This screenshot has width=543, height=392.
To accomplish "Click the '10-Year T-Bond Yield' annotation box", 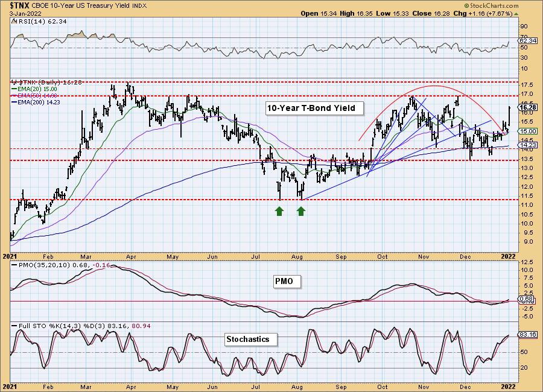I will [315, 108].
